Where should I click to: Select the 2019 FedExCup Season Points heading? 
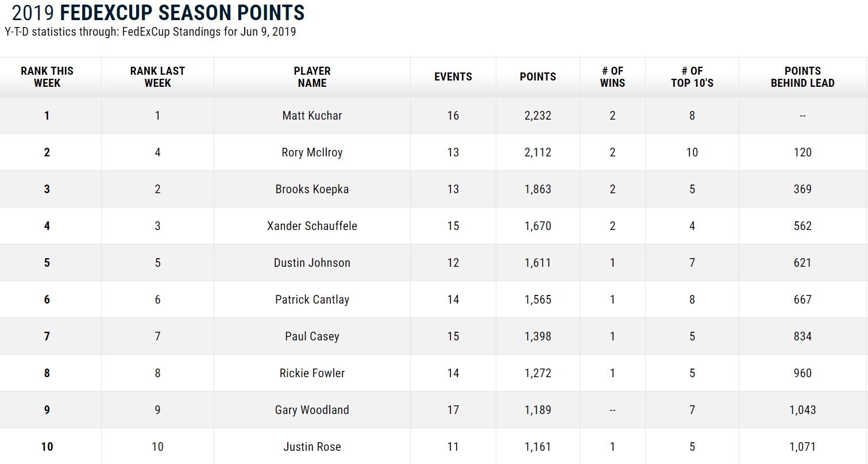(158, 13)
